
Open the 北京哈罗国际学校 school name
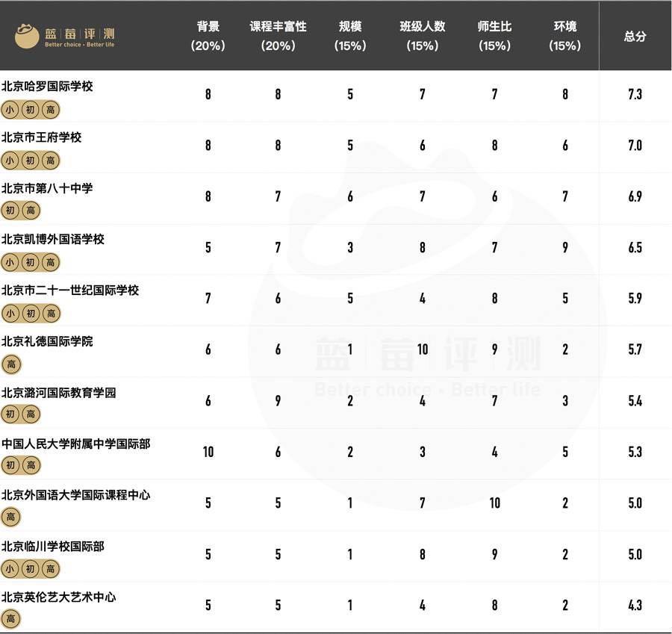coord(47,87)
